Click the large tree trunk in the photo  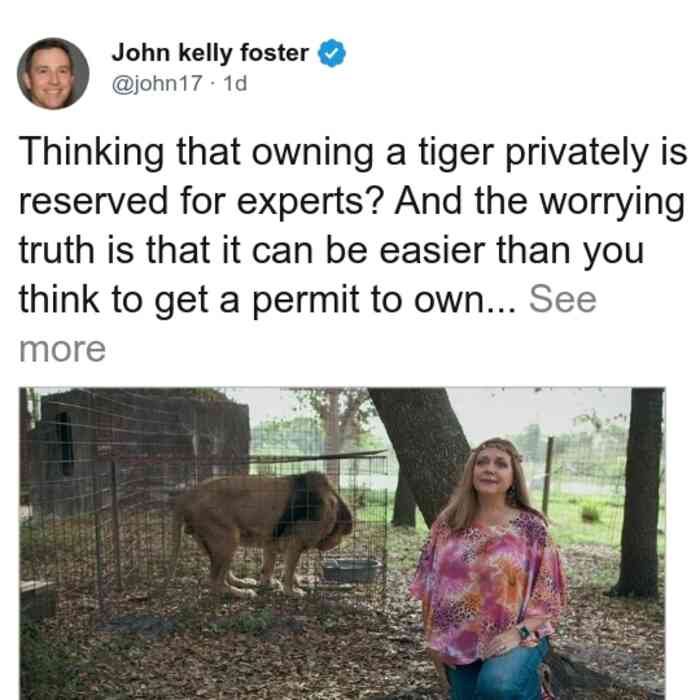[x=415, y=455]
